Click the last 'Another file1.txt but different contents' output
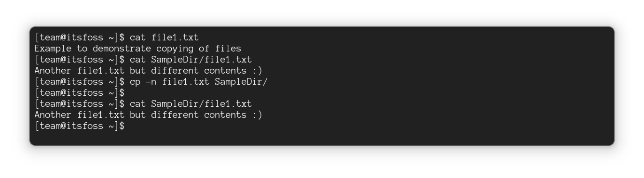644x178 pixels. point(148,115)
